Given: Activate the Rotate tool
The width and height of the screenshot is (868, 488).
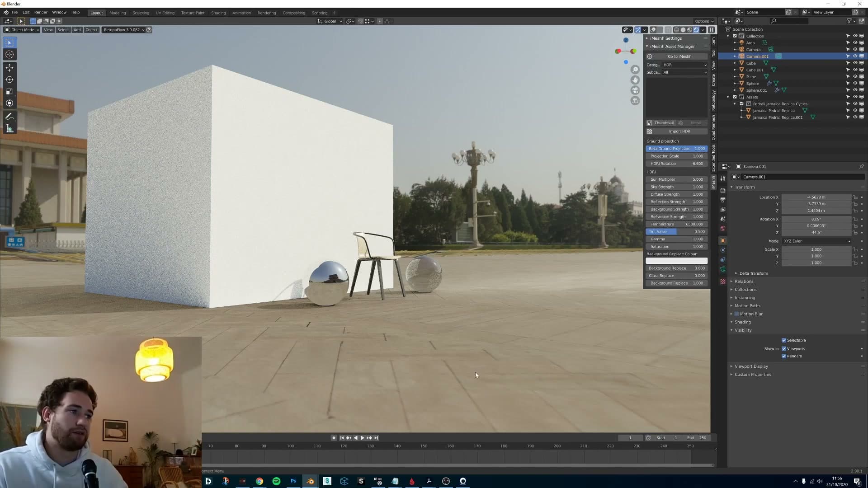Looking at the screenshot, I should [9, 80].
